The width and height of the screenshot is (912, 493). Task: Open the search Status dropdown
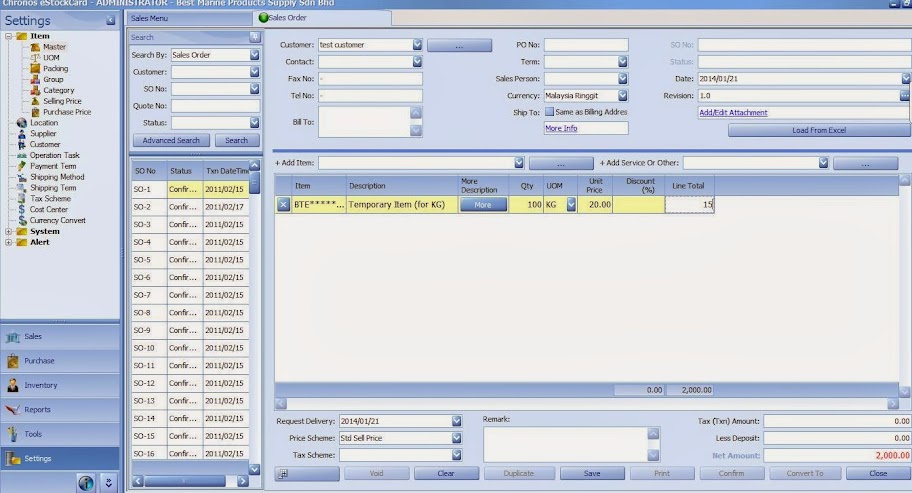pyautogui.click(x=255, y=123)
